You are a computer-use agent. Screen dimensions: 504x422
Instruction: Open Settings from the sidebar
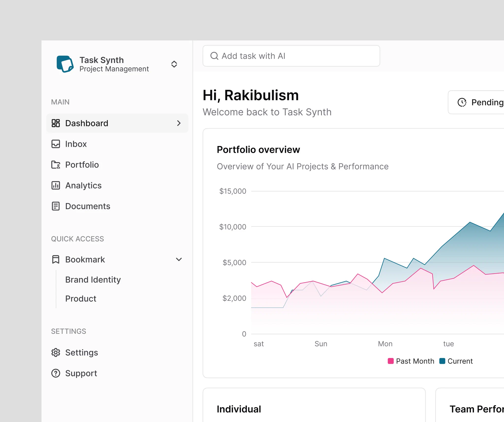coord(117,352)
